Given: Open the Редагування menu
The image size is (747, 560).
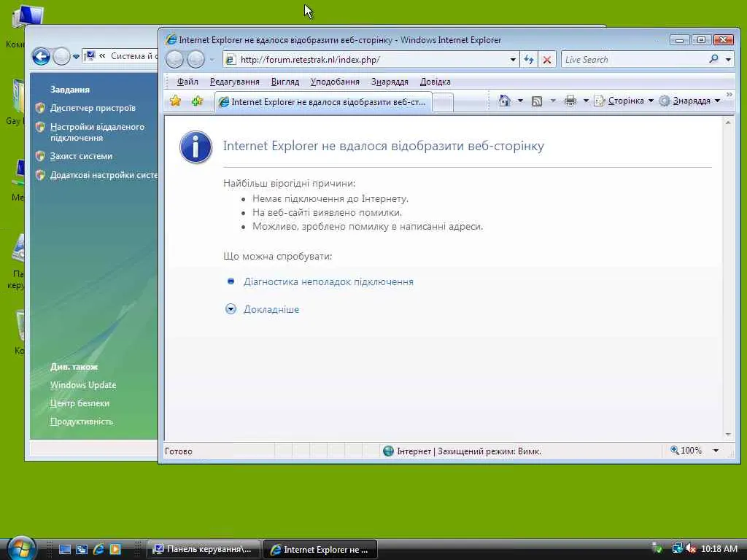Looking at the screenshot, I should [234, 82].
